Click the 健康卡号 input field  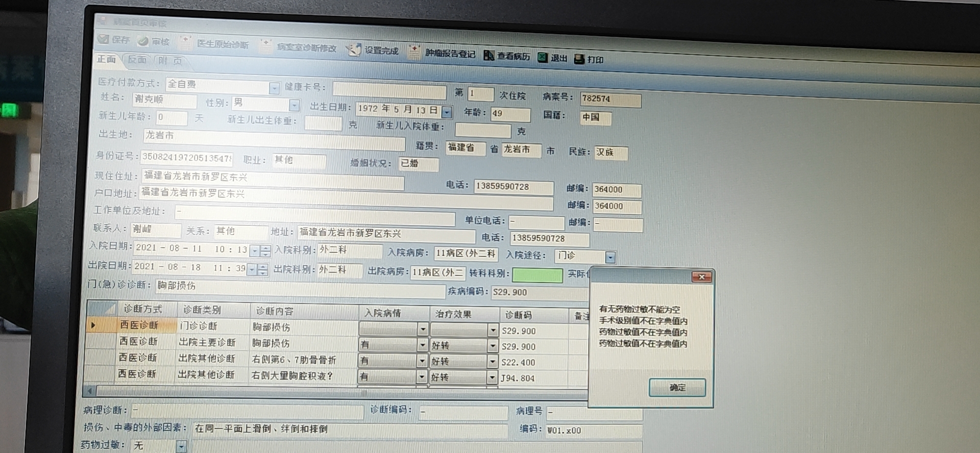(x=389, y=91)
